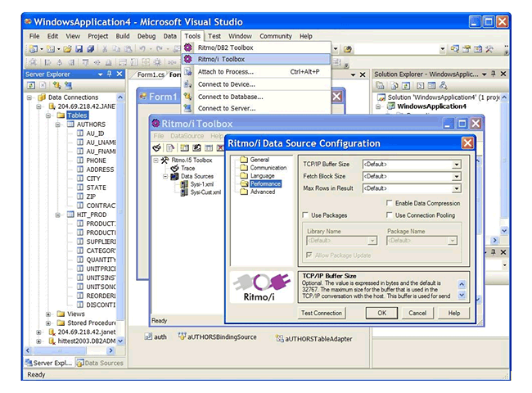
Task: Click Trace icon in Ritmo/i Toolbox toolbar
Action: [157, 147]
